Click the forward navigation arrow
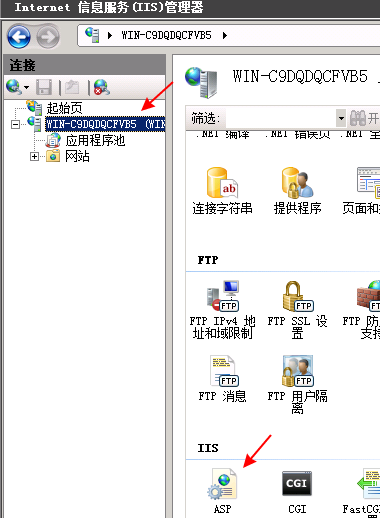380x518 pixels. (x=48, y=37)
